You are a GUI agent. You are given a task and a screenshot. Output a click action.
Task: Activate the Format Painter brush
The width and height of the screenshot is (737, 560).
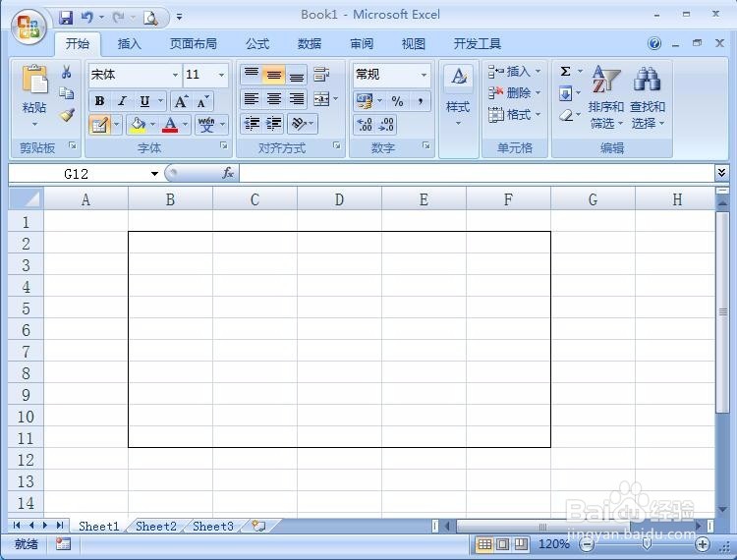point(66,115)
